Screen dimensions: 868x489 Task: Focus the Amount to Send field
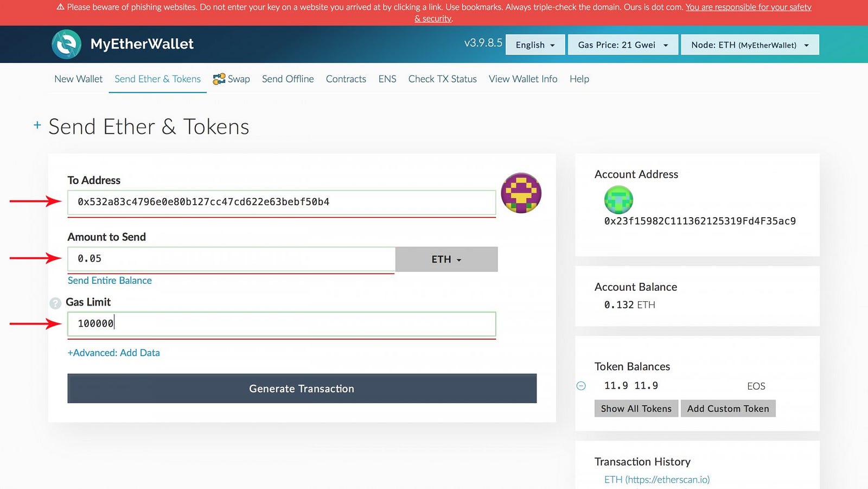pyautogui.click(x=232, y=259)
